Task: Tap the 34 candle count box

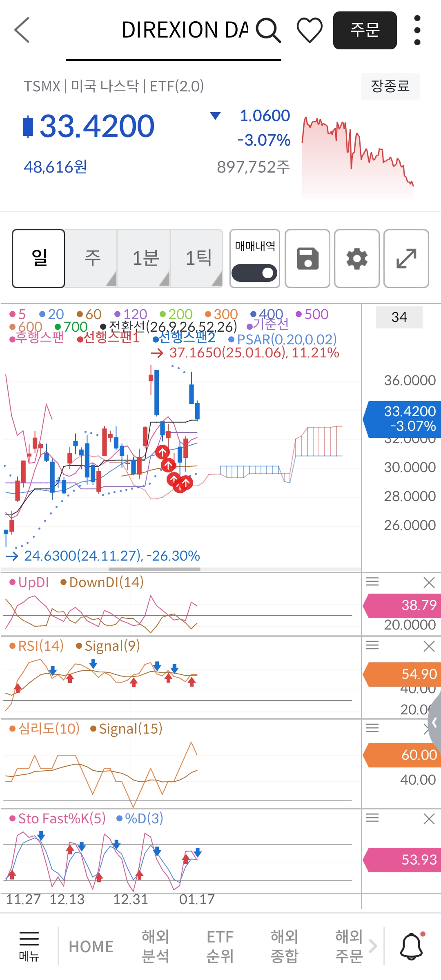Action: pos(399,317)
